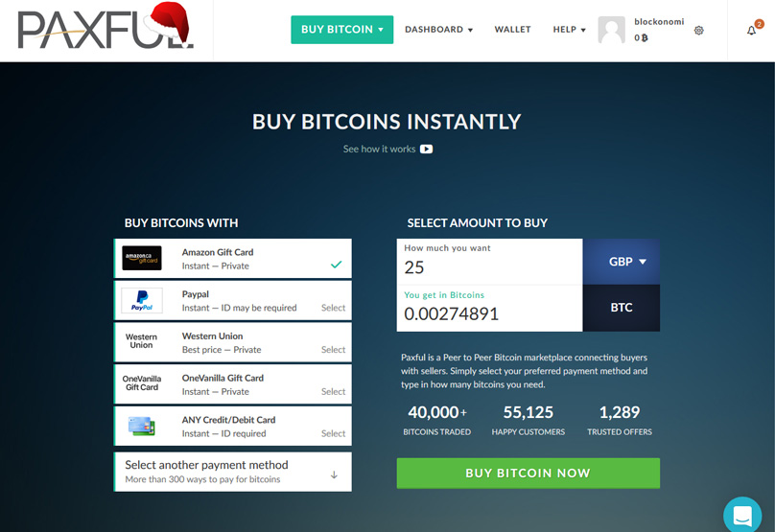
Task: Select ANY Credit/Debit Card method
Action: coord(233,427)
